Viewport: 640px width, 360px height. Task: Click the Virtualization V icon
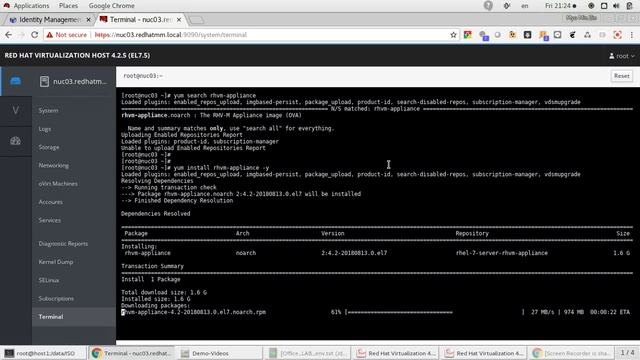[16, 111]
